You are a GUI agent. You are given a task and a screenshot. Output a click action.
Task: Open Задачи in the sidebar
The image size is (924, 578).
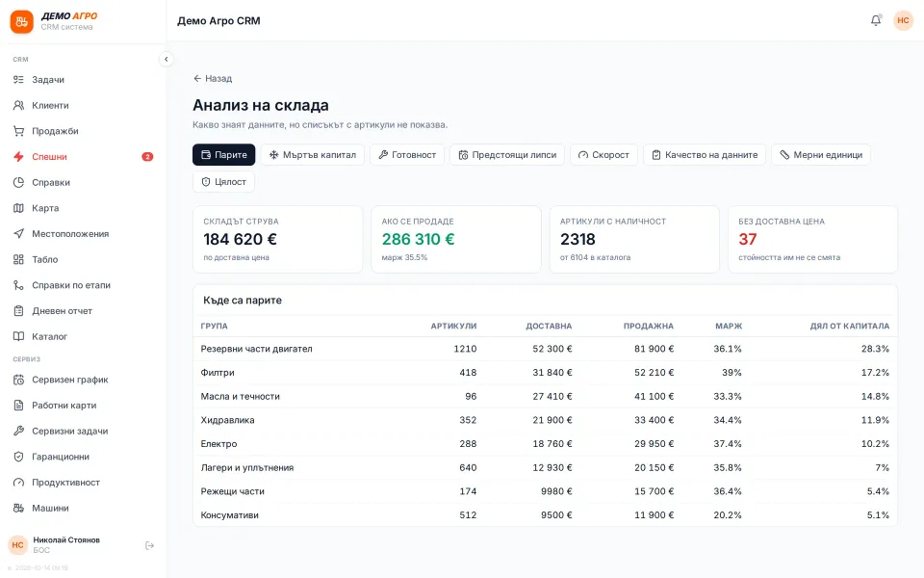[83, 80]
